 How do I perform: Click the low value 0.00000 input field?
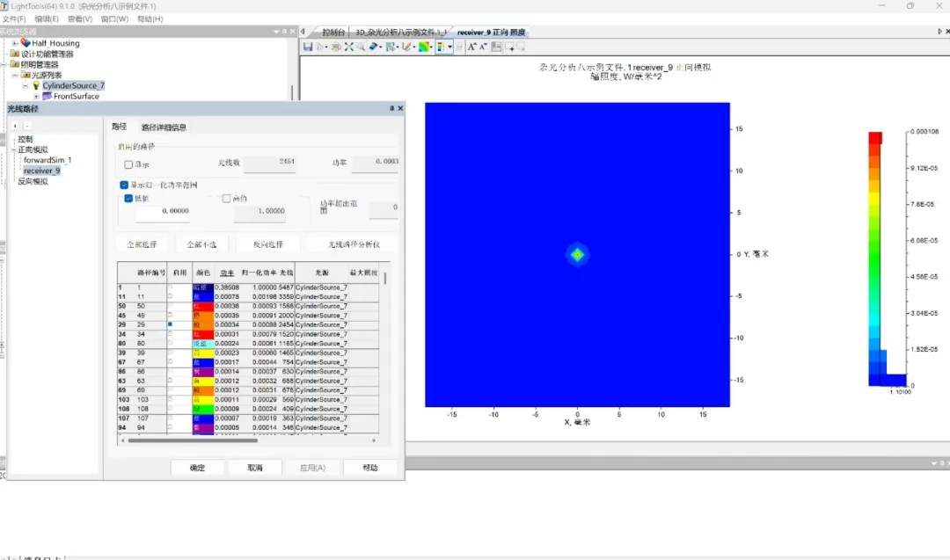[163, 212]
